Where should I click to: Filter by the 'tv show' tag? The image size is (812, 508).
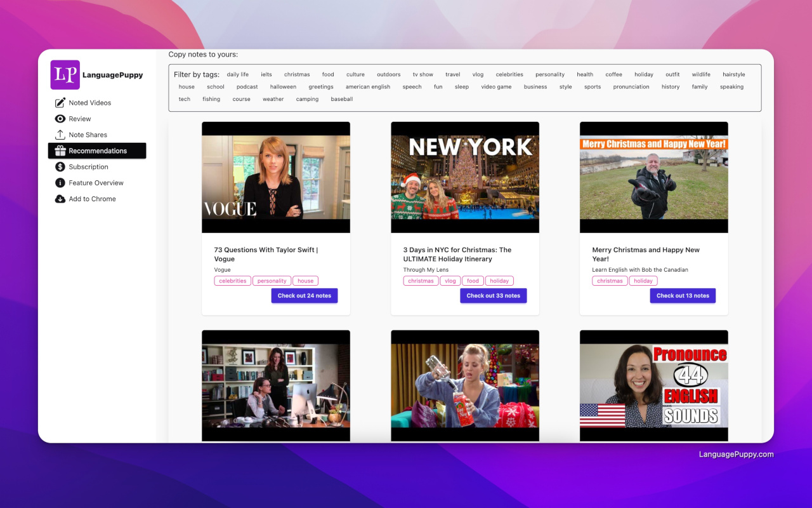[x=423, y=74]
